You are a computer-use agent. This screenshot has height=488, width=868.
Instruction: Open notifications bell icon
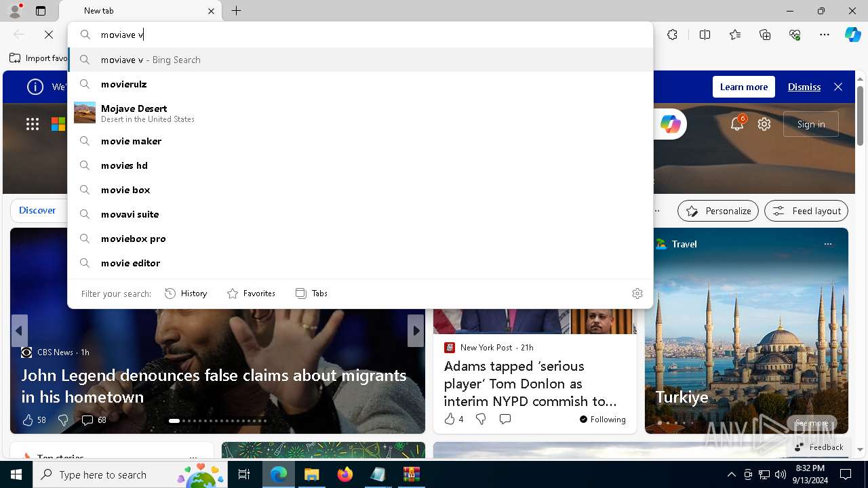[x=737, y=123]
